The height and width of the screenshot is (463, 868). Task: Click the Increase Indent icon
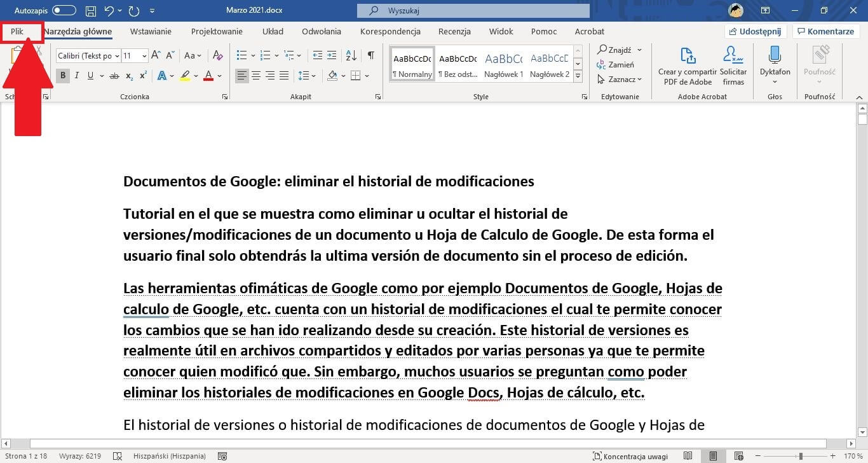tap(332, 56)
